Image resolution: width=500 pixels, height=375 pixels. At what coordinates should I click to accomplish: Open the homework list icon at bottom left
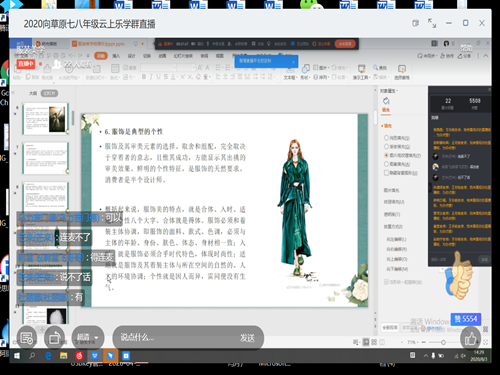[27, 338]
